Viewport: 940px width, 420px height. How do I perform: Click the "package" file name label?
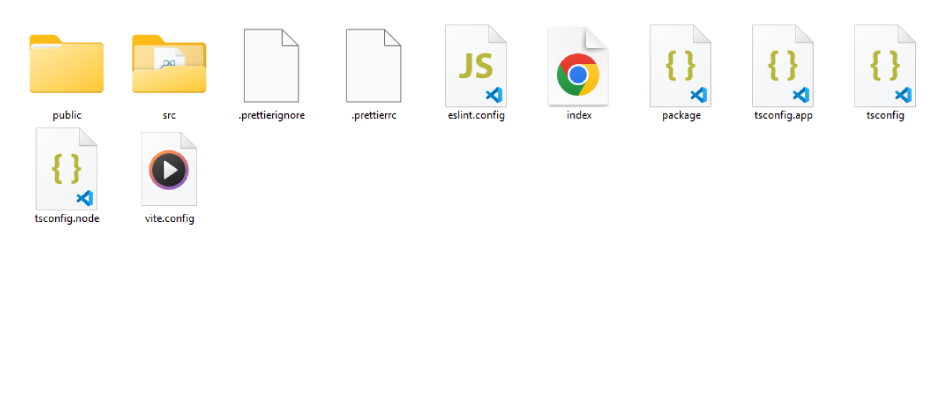(681, 115)
